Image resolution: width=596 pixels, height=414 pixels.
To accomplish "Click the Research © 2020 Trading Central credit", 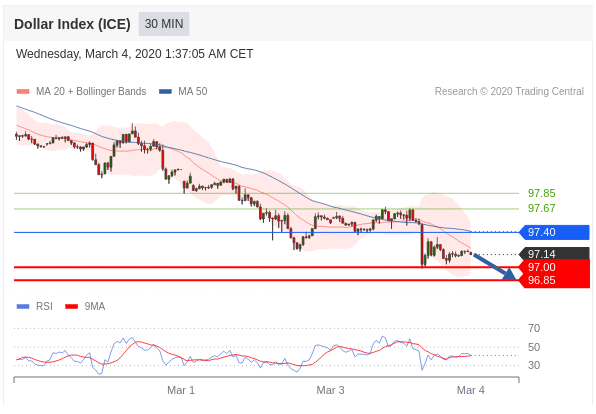I will click(509, 92).
